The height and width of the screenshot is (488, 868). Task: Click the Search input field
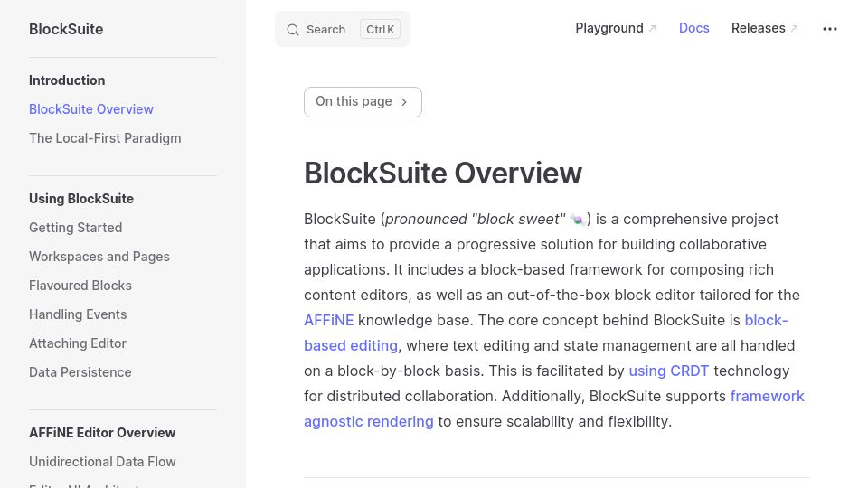(x=343, y=29)
